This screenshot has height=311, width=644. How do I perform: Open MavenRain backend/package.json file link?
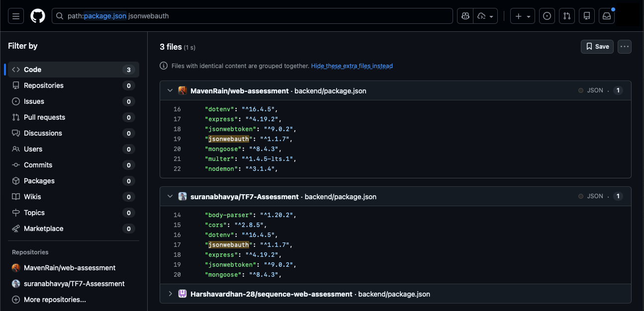coord(330,91)
